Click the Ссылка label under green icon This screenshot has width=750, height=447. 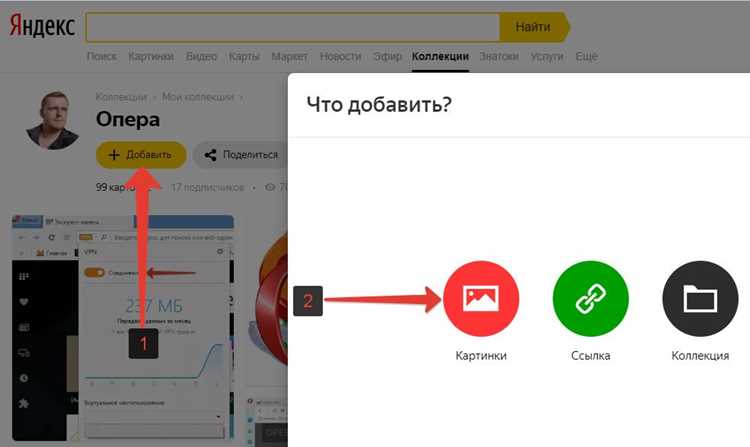tap(590, 356)
